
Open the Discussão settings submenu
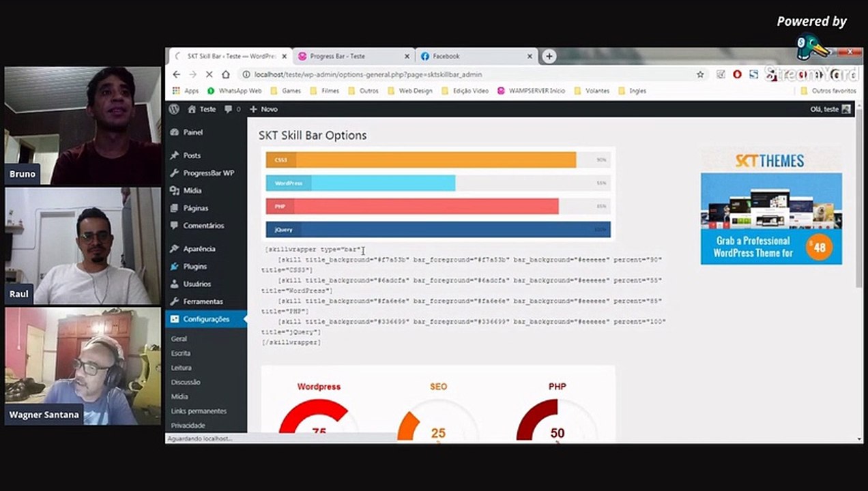pos(186,382)
